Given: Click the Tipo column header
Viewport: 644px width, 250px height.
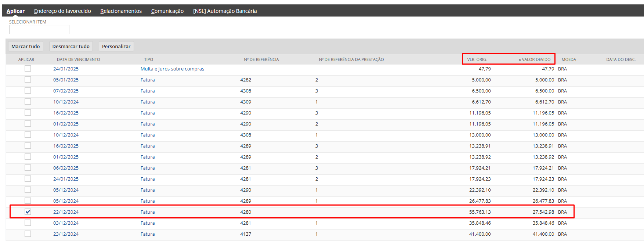Looking at the screenshot, I should [x=148, y=59].
